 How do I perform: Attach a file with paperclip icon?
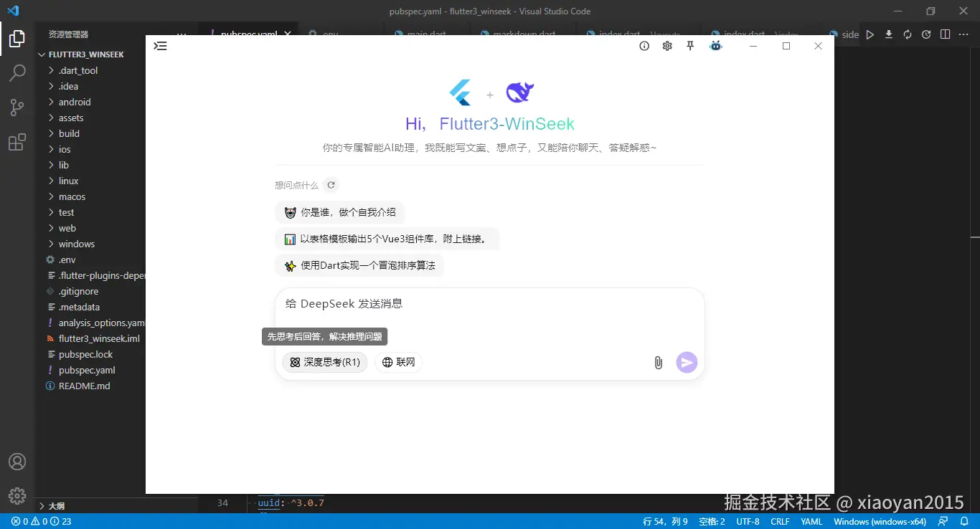click(658, 363)
